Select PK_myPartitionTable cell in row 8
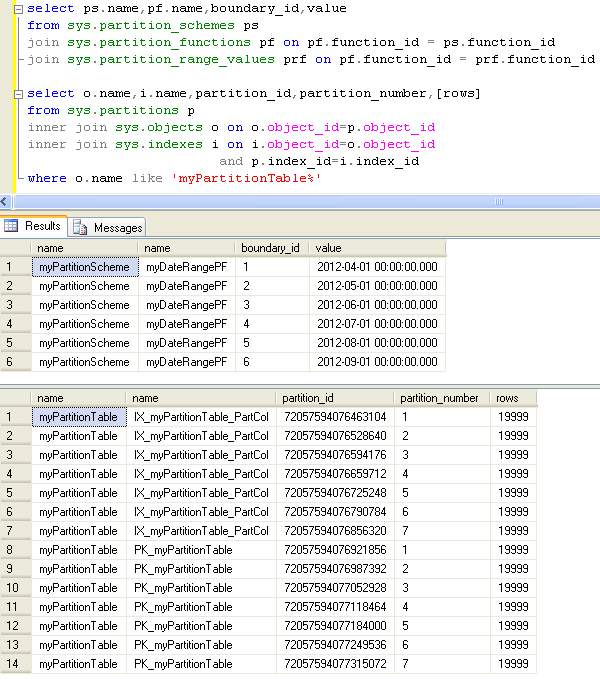The width and height of the screenshot is (600, 680). [183, 550]
